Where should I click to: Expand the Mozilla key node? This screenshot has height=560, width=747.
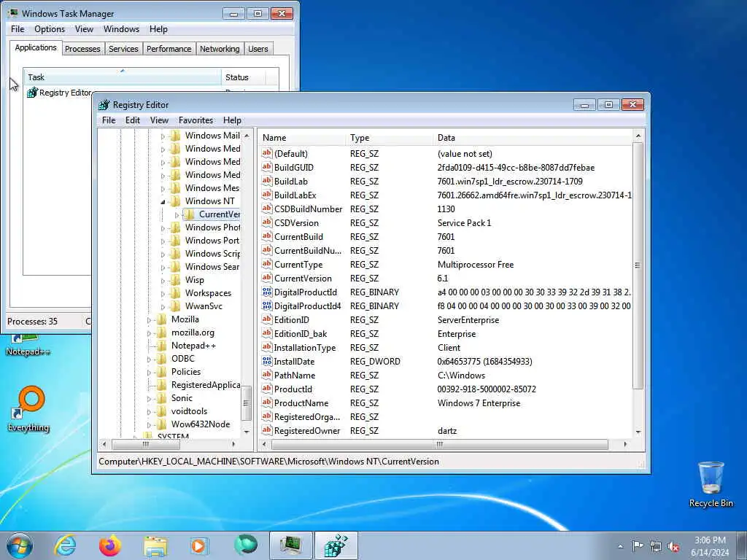tap(149, 319)
